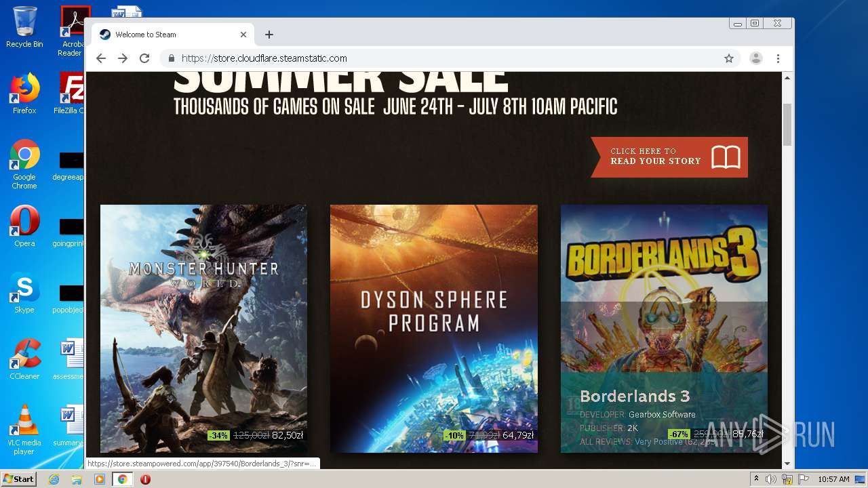Open Windows Explorer from the taskbar
The width and height of the screenshot is (868, 488).
point(77,479)
